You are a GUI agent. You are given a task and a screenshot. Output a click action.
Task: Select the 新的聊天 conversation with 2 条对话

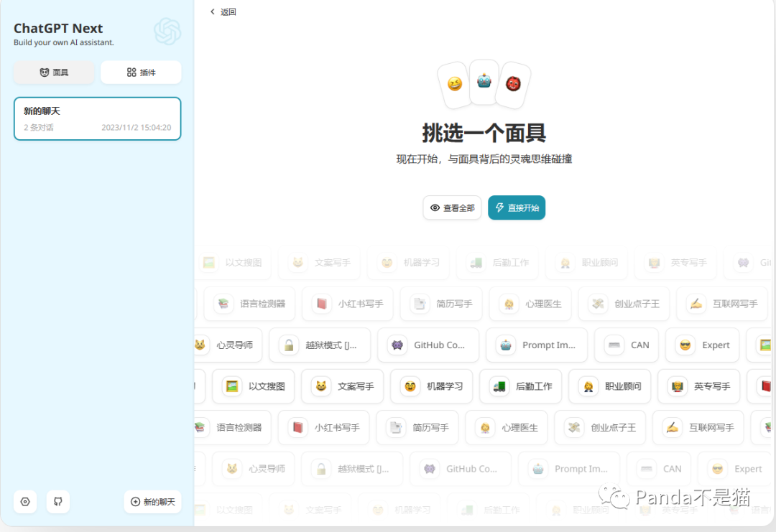(x=98, y=118)
